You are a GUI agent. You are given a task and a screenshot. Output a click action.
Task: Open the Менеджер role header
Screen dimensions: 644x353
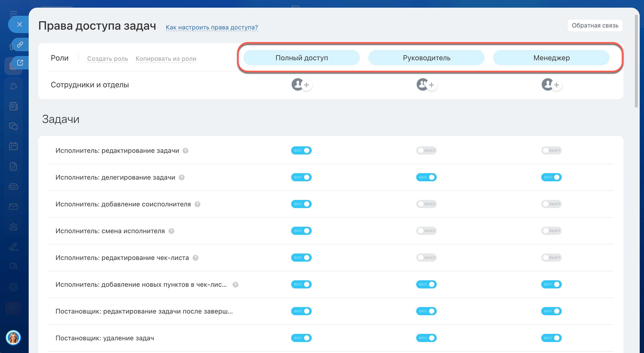pyautogui.click(x=551, y=58)
